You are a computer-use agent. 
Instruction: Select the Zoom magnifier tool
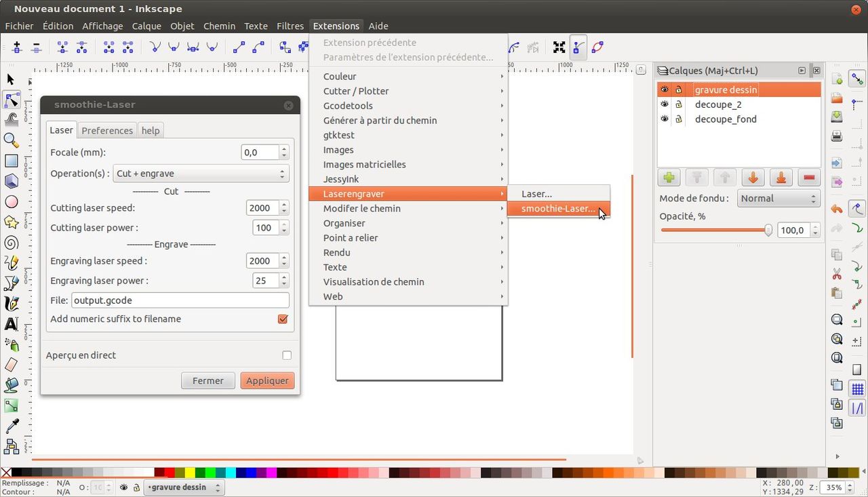point(11,140)
